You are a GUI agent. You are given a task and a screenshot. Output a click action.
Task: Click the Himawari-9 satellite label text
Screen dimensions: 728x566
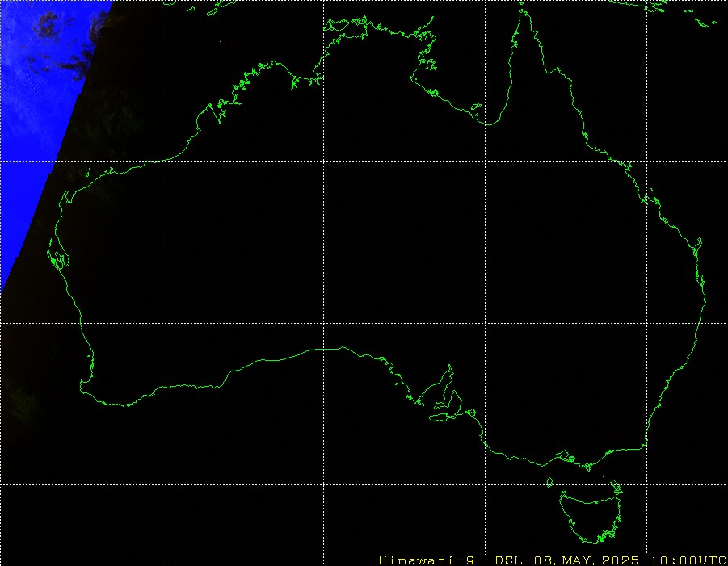(427, 560)
